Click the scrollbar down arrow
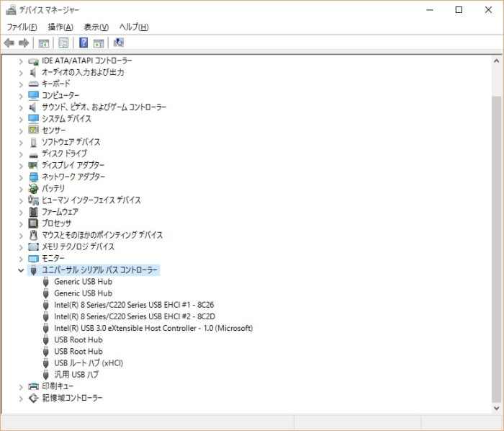 [496, 408]
